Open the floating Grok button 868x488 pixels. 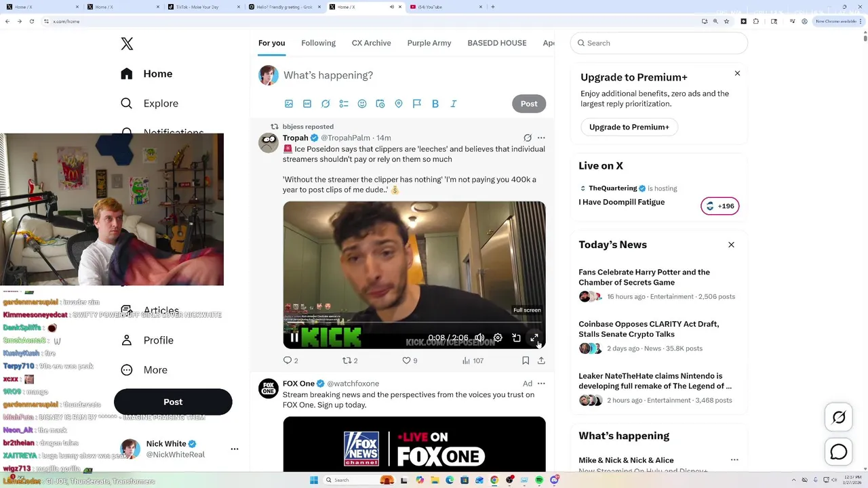point(839,418)
